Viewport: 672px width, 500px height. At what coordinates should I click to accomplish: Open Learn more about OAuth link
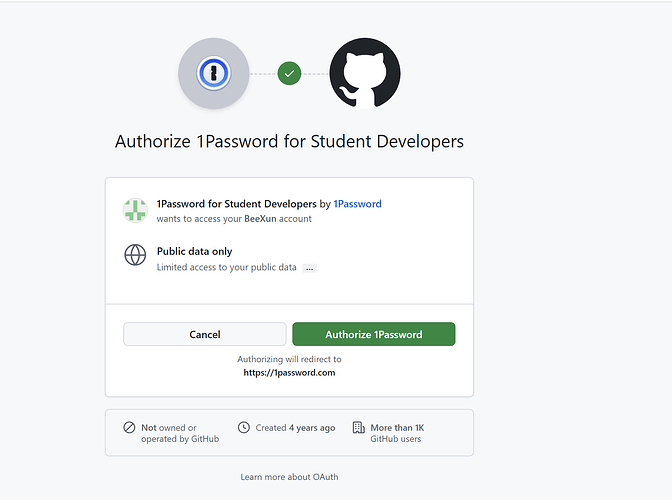pyautogui.click(x=289, y=477)
